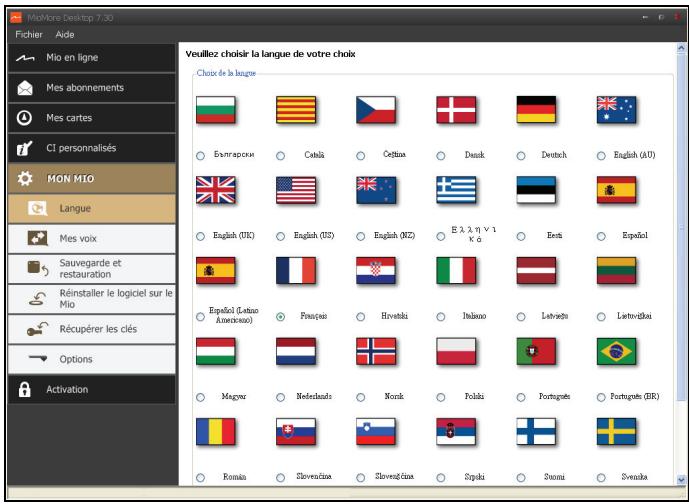Viewport: 689px width, 504px height.
Task: Click the scrollbar down arrow
Action: pyautogui.click(x=681, y=480)
